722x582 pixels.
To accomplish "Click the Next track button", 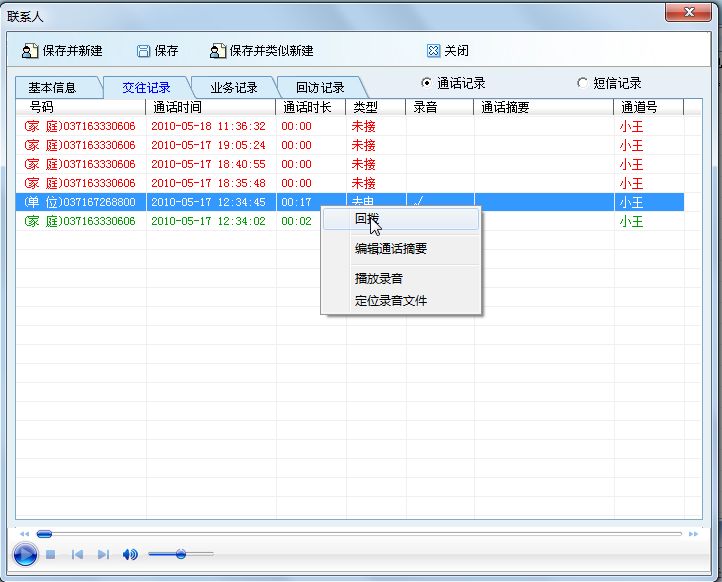I will pos(103,554).
